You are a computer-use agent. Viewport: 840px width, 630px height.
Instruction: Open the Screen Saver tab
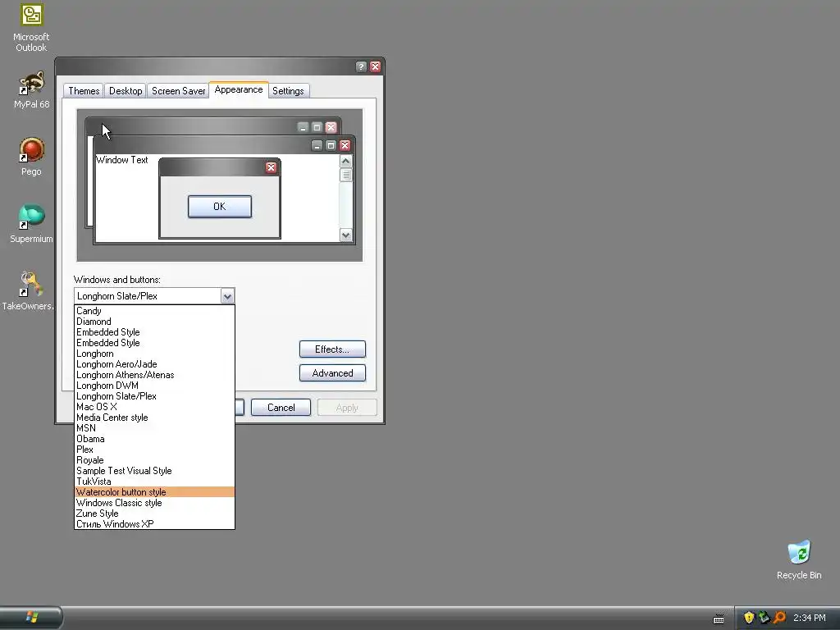point(178,91)
